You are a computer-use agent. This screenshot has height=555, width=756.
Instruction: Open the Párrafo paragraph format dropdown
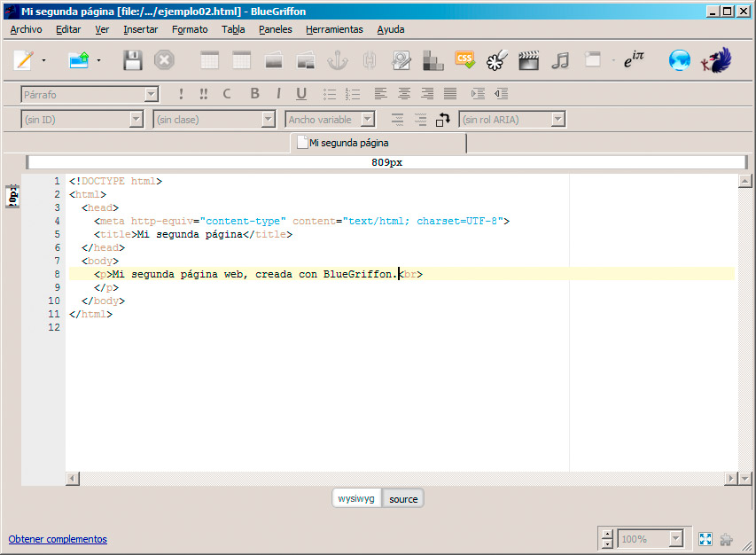[90, 95]
